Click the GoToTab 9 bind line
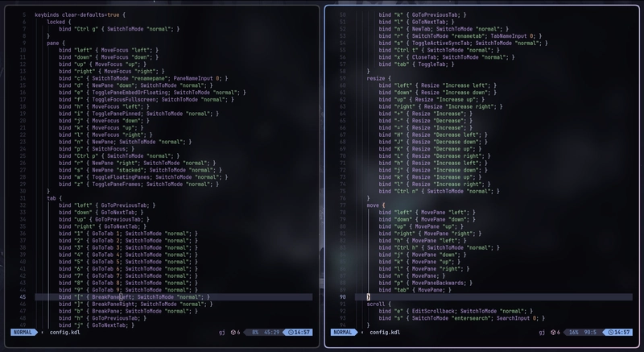This screenshot has width=644, height=352. click(x=128, y=290)
